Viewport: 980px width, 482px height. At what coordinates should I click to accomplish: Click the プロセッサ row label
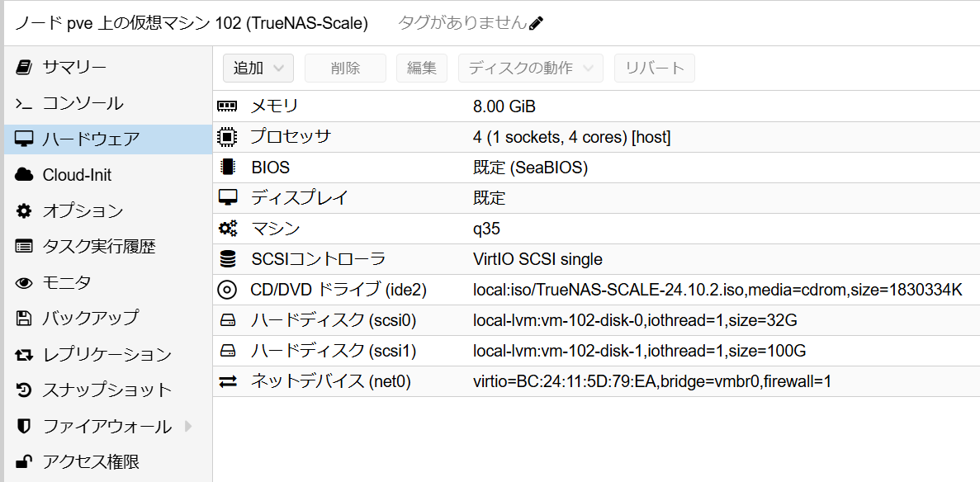pyautogui.click(x=291, y=136)
